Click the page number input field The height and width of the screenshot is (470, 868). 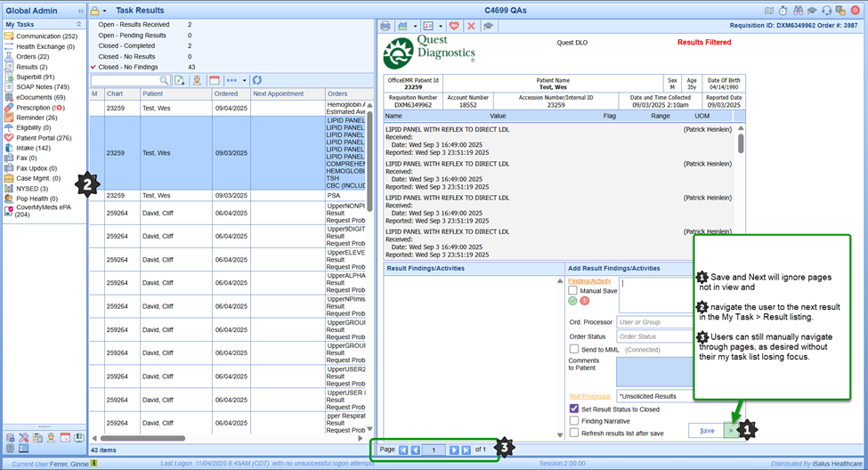(x=434, y=450)
